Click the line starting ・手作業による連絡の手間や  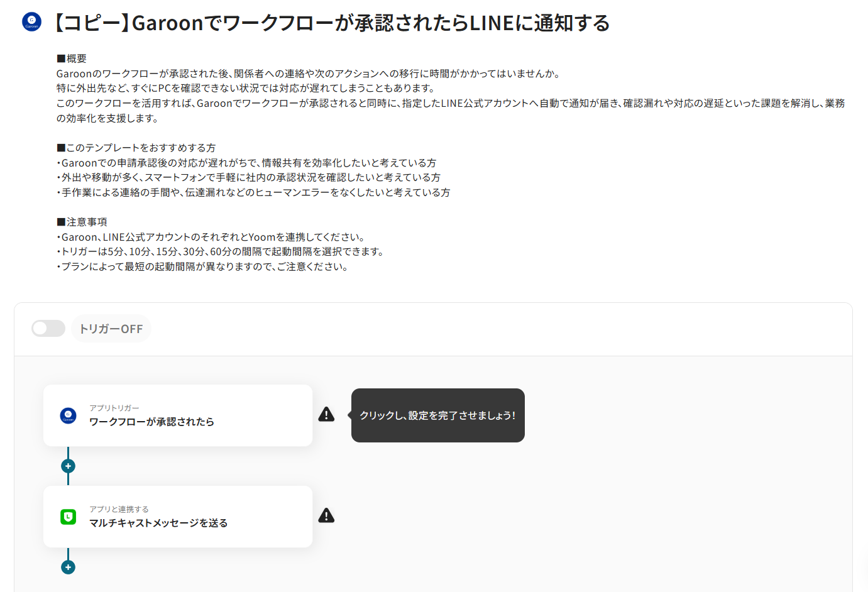[254, 192]
